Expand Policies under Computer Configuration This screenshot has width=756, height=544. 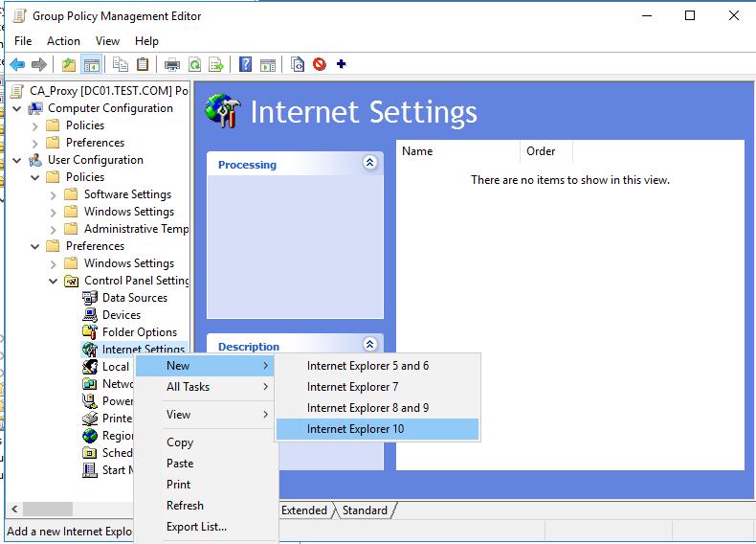tap(34, 126)
